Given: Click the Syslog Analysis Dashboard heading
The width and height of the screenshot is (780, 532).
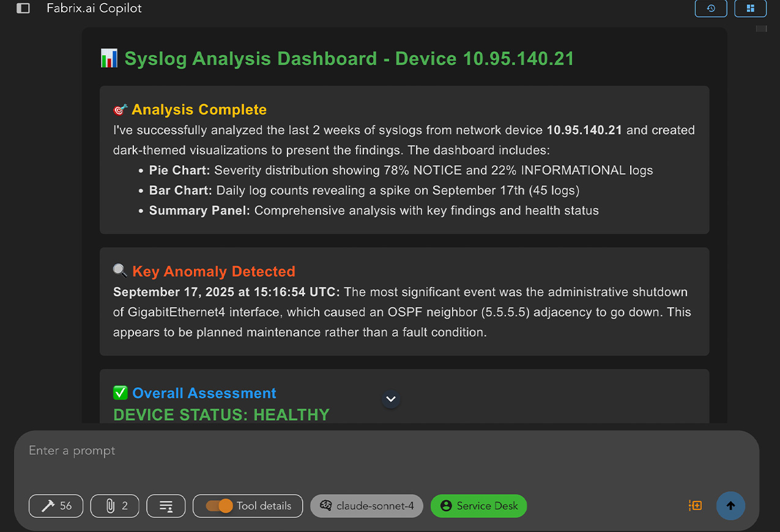Looking at the screenshot, I should pos(349,59).
